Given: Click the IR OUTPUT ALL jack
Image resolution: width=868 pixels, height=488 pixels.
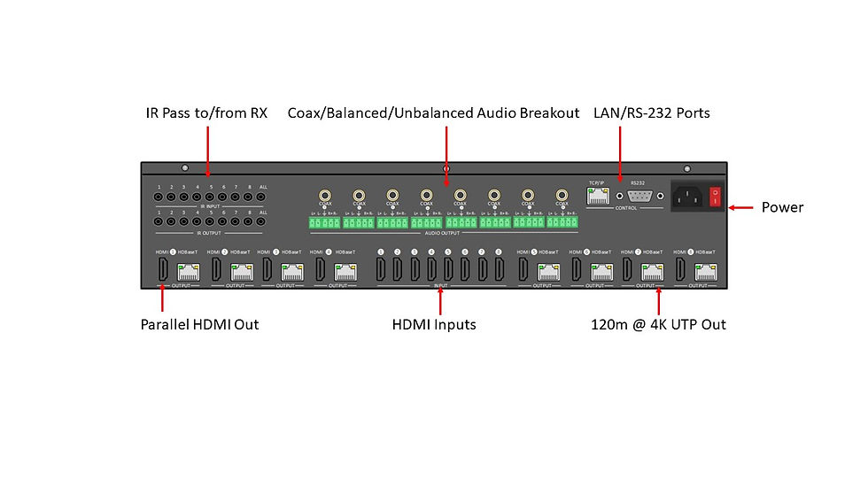Looking at the screenshot, I should 260,221.
